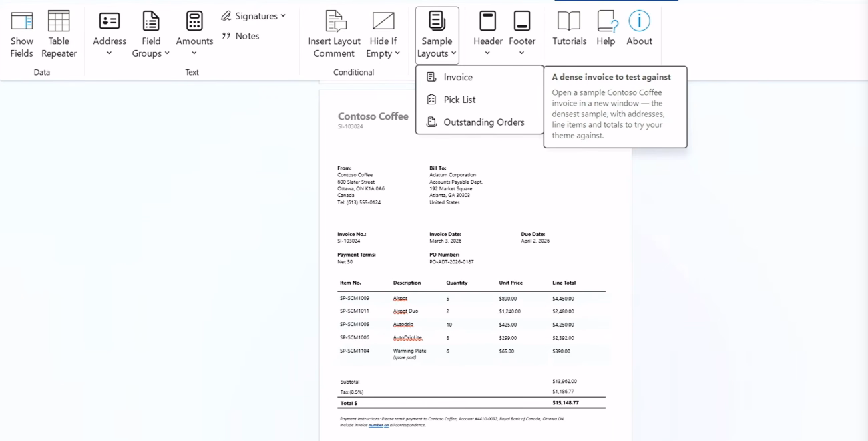The height and width of the screenshot is (441, 868).
Task: Click the Amounts calculator icon
Action: pos(194,21)
